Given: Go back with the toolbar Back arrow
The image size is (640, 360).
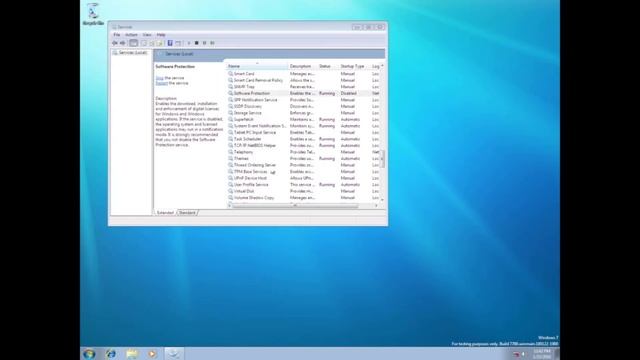Looking at the screenshot, I should click(115, 43).
